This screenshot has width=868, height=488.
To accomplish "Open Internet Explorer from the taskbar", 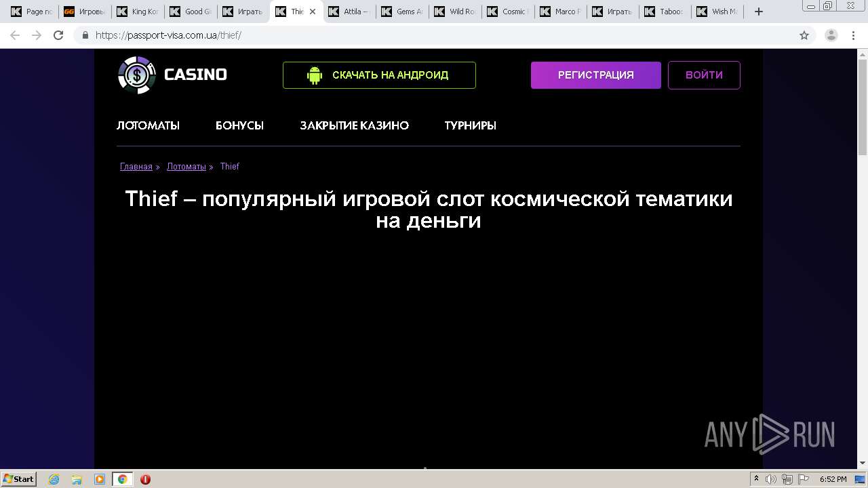I will [54, 479].
